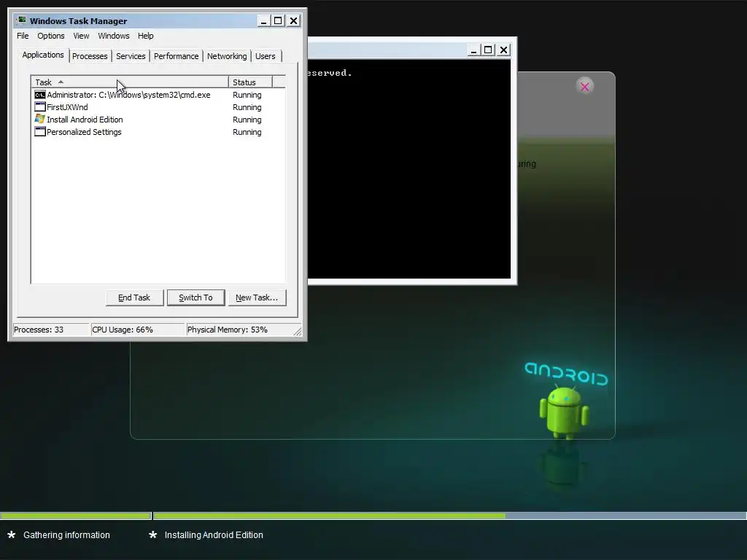Select the Personalized Settings task row

(x=158, y=132)
